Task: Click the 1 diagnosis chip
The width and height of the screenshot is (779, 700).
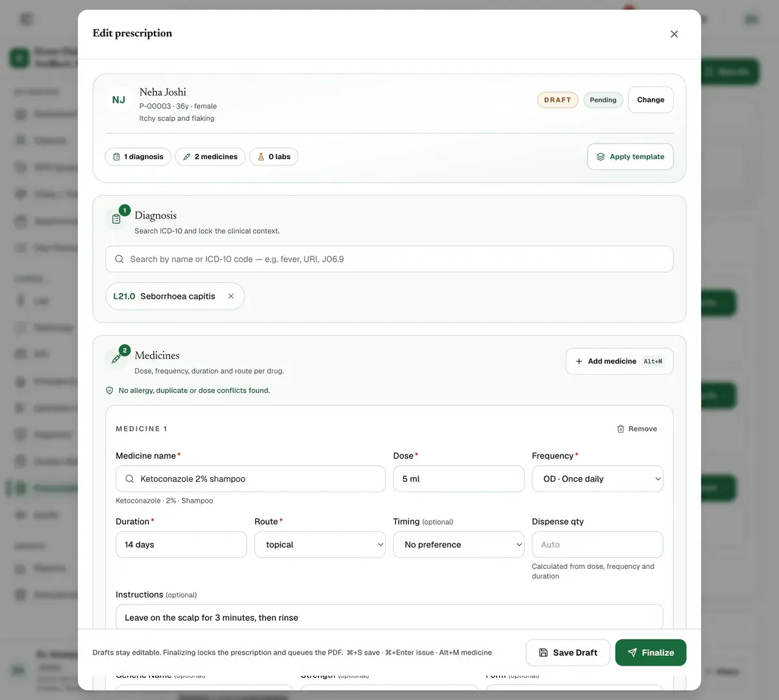Action: [138, 156]
